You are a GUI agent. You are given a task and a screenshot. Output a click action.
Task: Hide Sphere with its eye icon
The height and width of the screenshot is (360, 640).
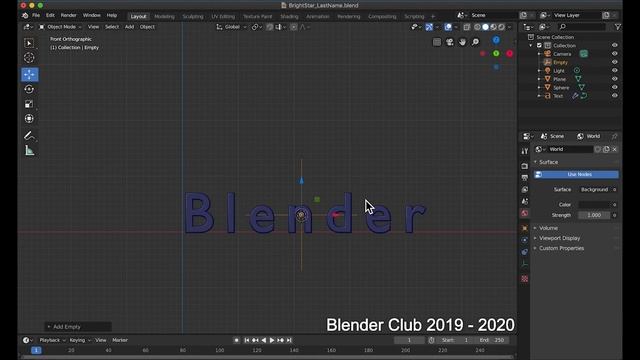click(615, 87)
